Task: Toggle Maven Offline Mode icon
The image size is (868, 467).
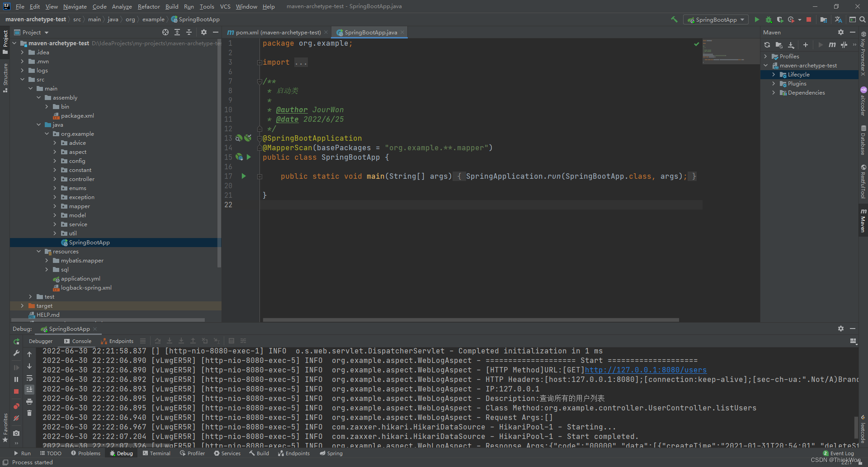Action: pyautogui.click(x=844, y=45)
